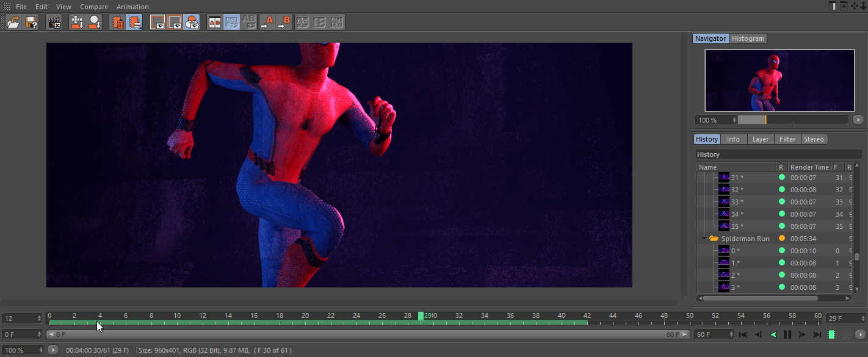
Task: Click the orange B with arrow icon
Action: coord(284,23)
